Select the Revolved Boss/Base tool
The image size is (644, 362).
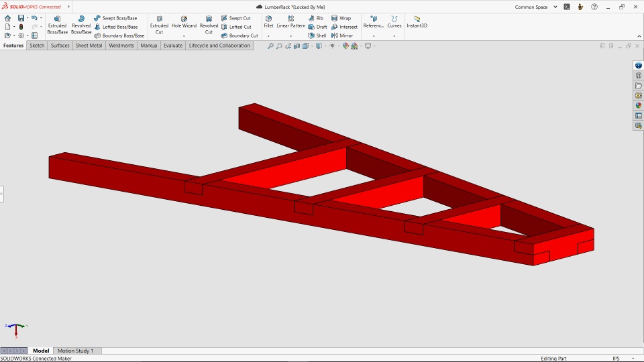coord(81,25)
